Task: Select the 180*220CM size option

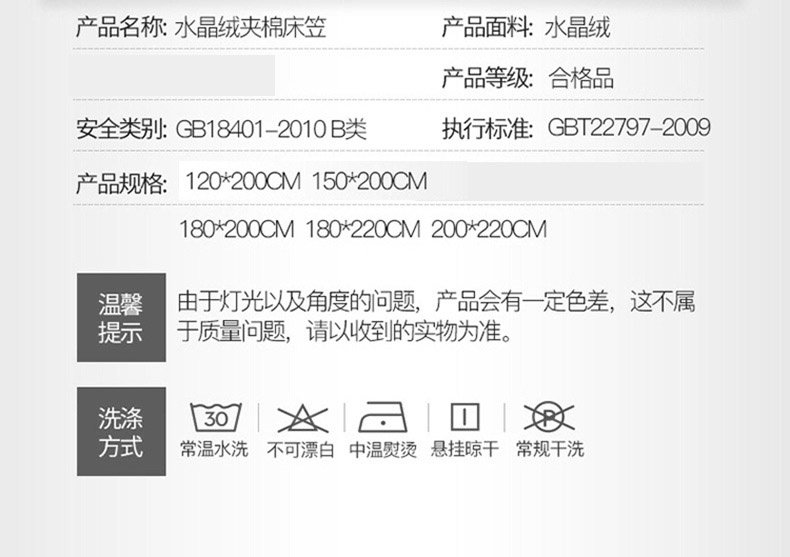Action: click(363, 230)
